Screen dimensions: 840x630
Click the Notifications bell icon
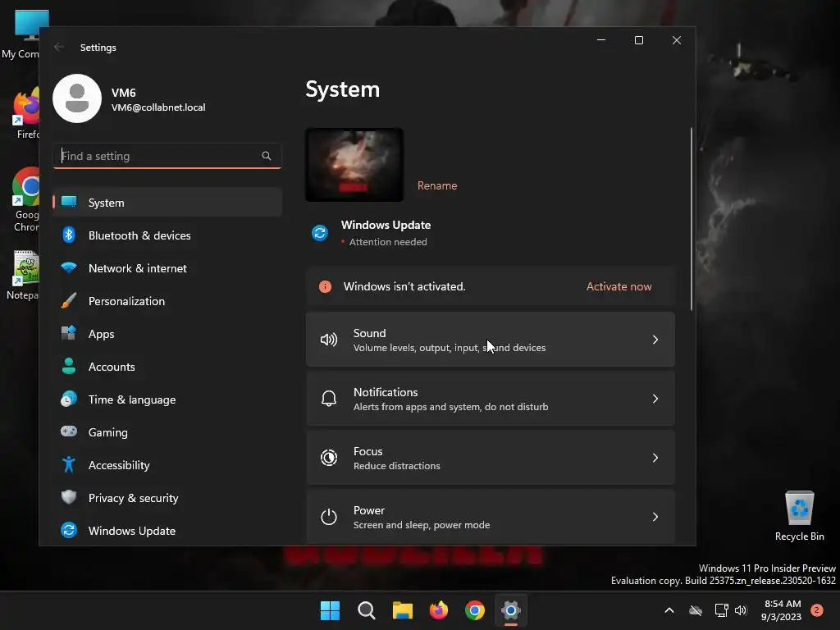pyautogui.click(x=329, y=399)
